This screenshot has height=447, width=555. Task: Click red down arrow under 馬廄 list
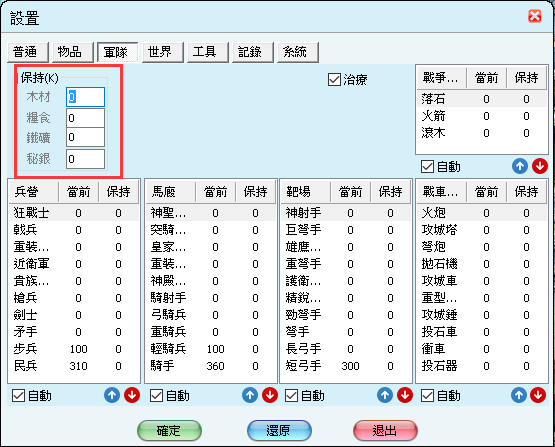coord(270,395)
